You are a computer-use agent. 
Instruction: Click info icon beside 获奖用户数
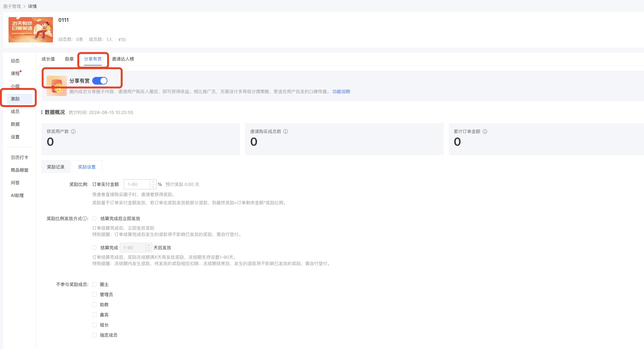click(73, 131)
